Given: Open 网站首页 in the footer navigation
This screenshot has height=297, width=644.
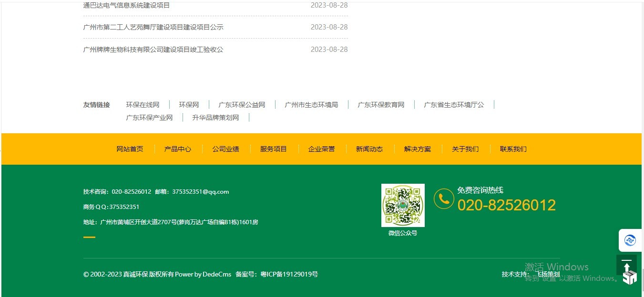Looking at the screenshot, I should point(130,149).
